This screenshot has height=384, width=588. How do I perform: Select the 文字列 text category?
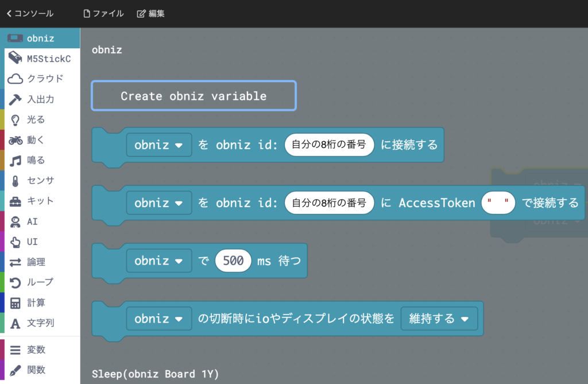pos(40,323)
